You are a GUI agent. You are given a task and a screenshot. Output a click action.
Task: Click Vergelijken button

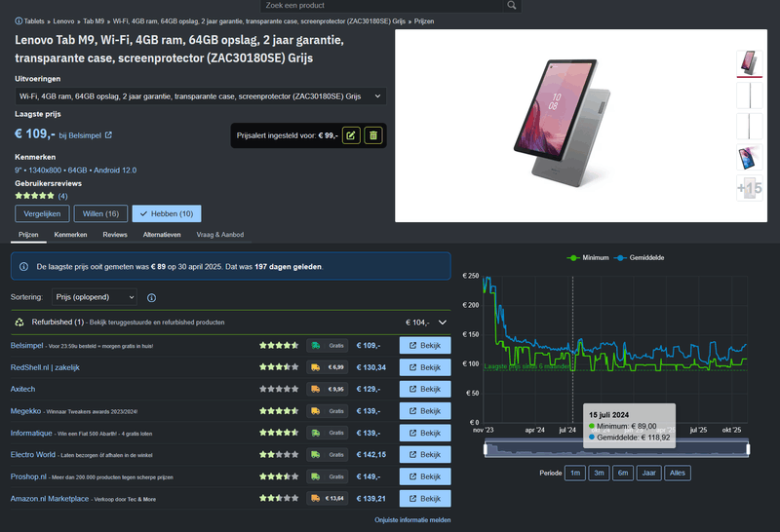(42, 213)
